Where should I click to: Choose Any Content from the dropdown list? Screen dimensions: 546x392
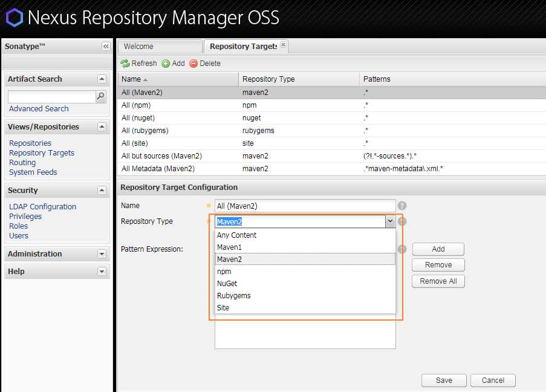pos(305,235)
